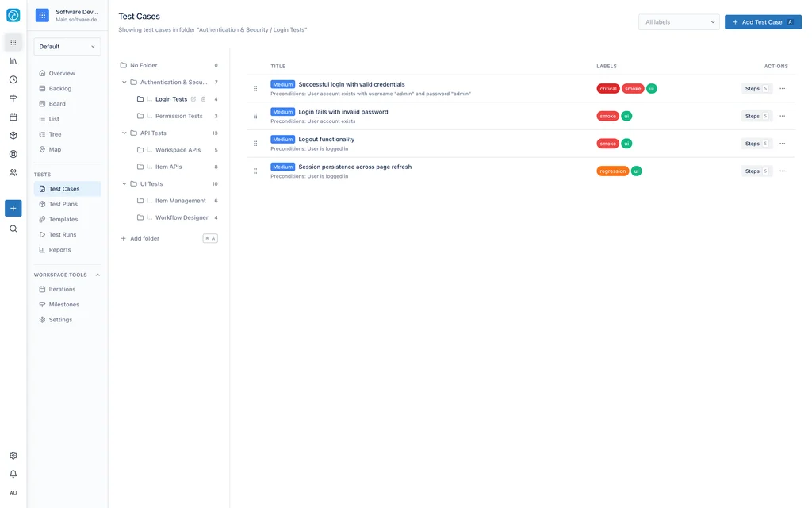
Task: Open the signpost milestones icon in the rail
Action: 13,98
